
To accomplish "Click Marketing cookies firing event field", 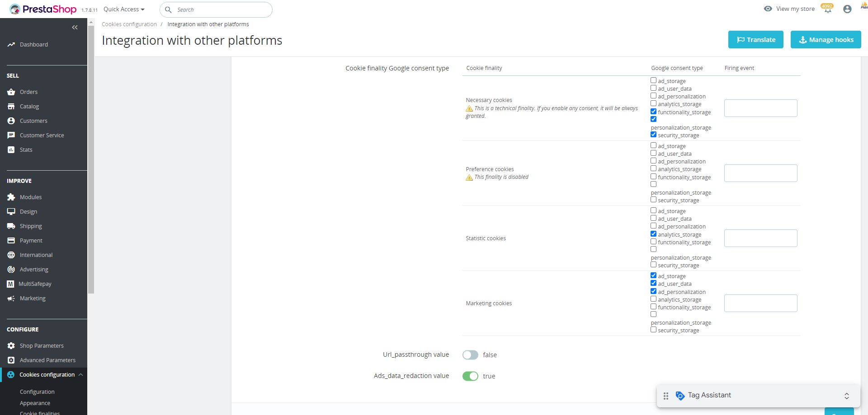I will click(760, 303).
